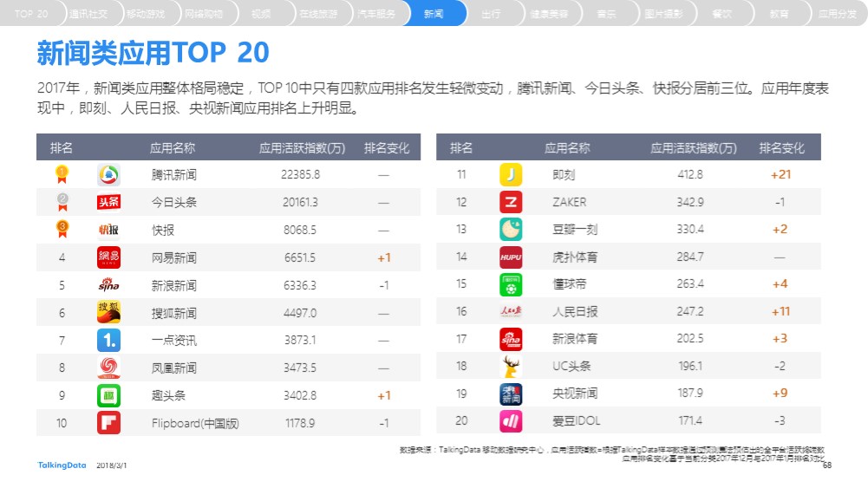This screenshot has height=488, width=868.
Task: Click the 豆瓣一刻 moon icon
Action: pyautogui.click(x=511, y=229)
